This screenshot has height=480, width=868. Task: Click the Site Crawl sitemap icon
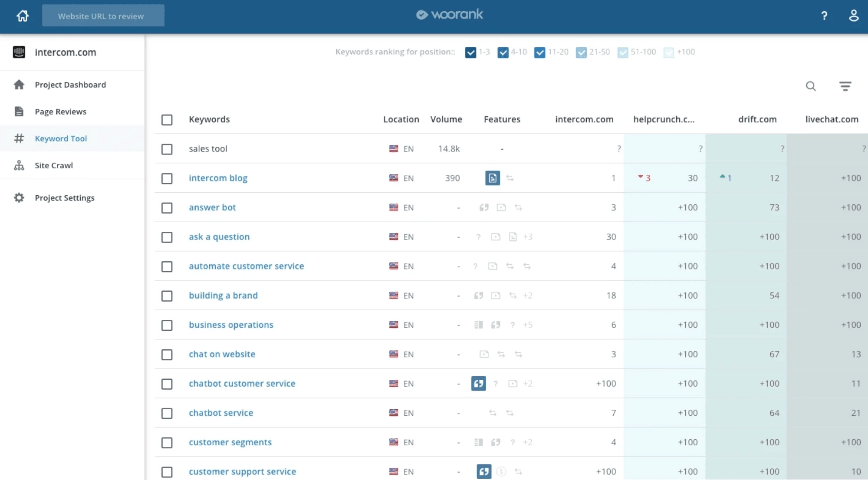(19, 165)
